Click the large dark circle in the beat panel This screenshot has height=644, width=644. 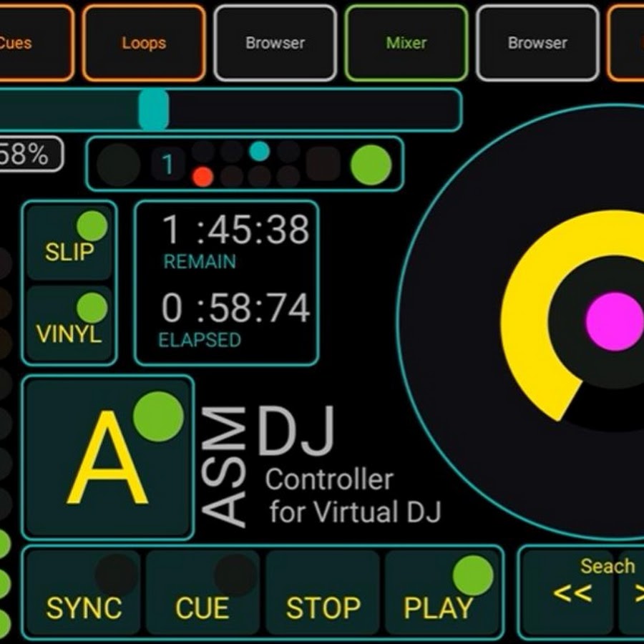118,165
